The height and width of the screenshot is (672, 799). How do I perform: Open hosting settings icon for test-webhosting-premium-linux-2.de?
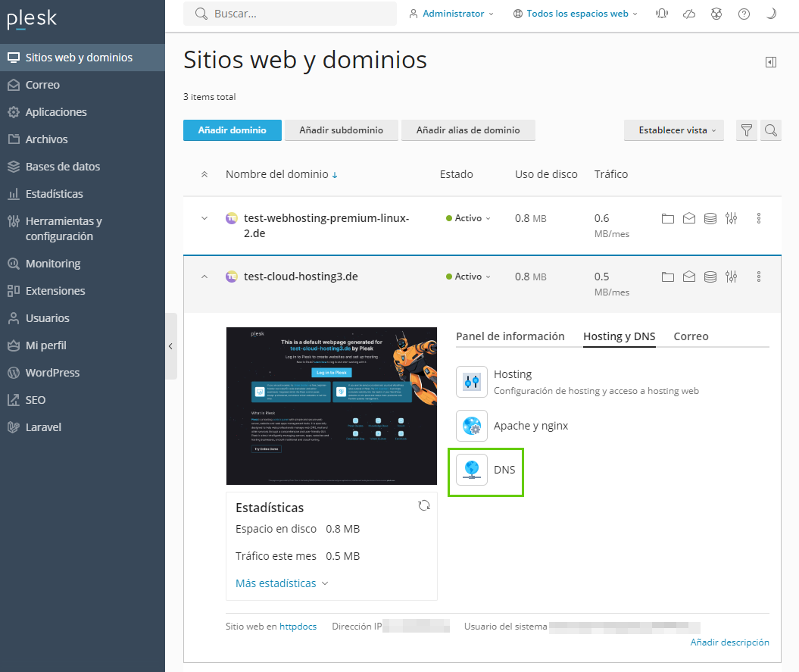click(732, 218)
